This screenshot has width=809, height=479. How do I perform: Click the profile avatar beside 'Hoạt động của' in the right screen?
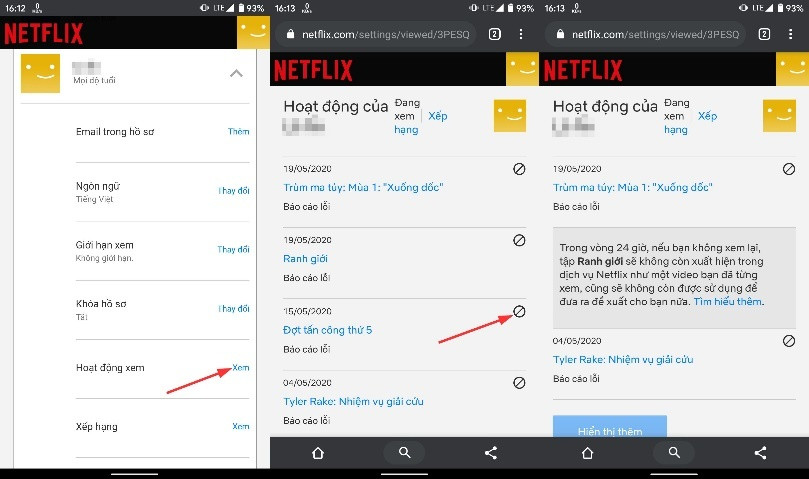(779, 116)
